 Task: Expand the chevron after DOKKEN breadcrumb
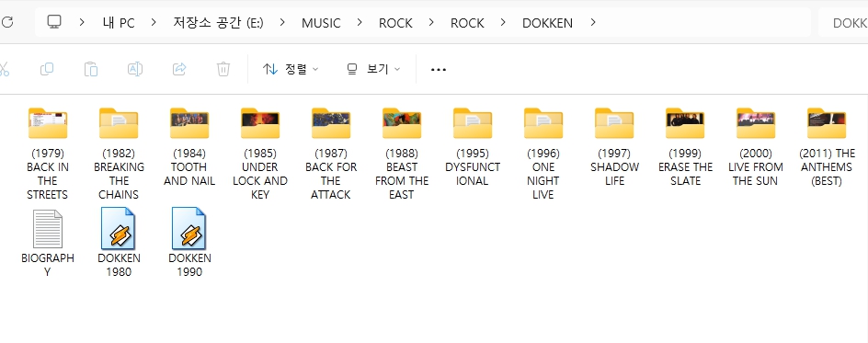[593, 23]
